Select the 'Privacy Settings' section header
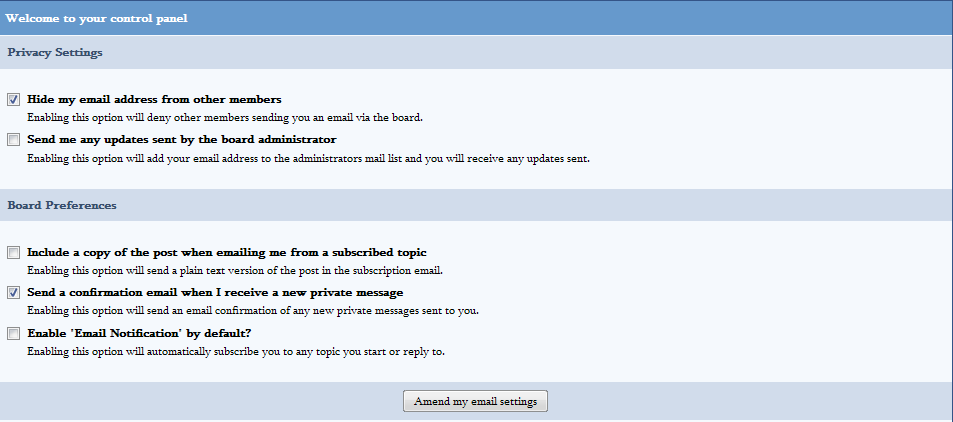Image resolution: width=953 pixels, height=422 pixels. (55, 52)
